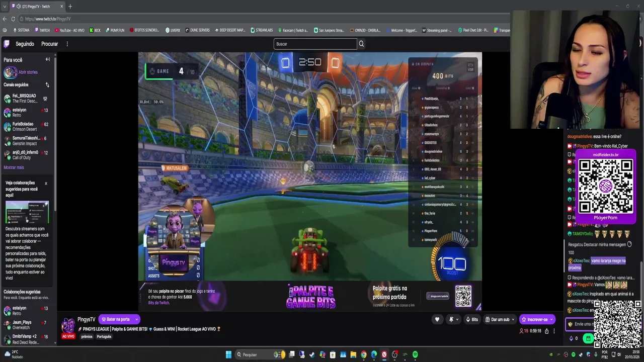Image resolution: width=644 pixels, height=362 pixels.
Task: Open SISTEMA bookmark
Action: 21,30
